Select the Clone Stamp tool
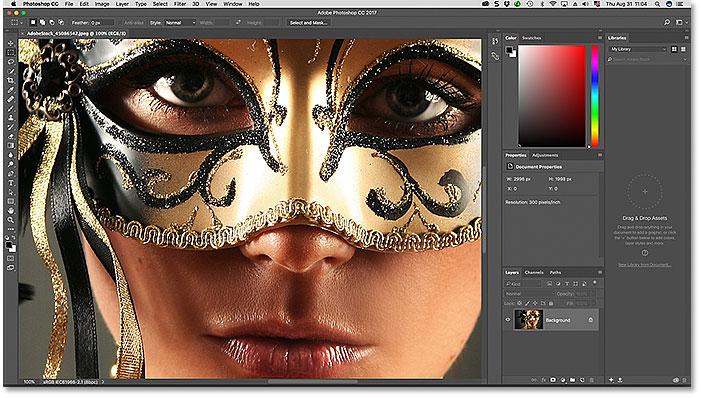 [11, 118]
